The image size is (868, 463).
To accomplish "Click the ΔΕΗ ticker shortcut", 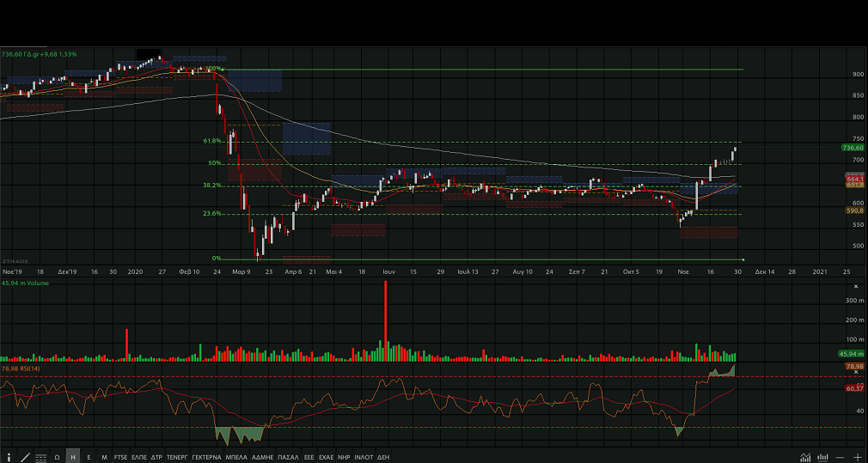I will 383,458.
